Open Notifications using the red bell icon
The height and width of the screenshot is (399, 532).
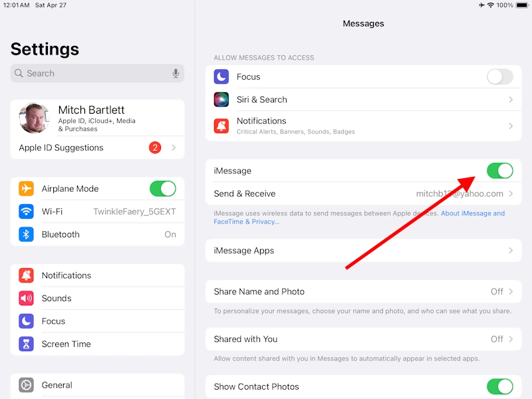(26, 275)
